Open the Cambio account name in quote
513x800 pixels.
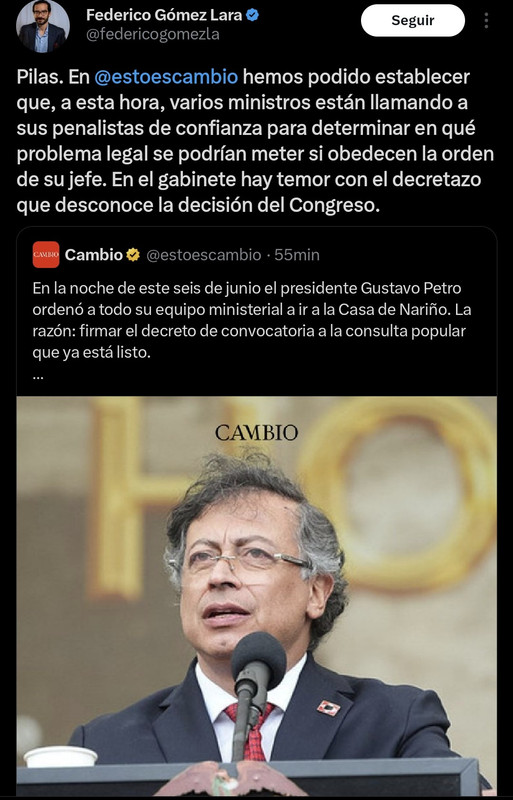click(94, 255)
